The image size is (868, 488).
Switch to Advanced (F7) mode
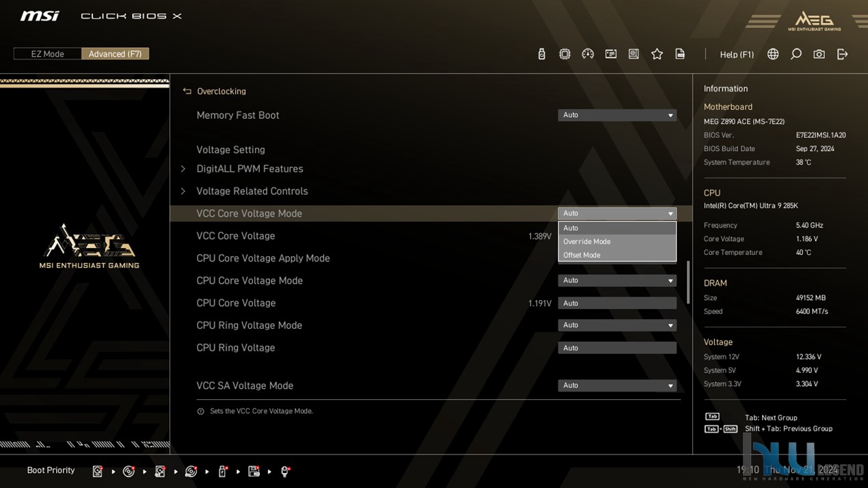coord(115,54)
